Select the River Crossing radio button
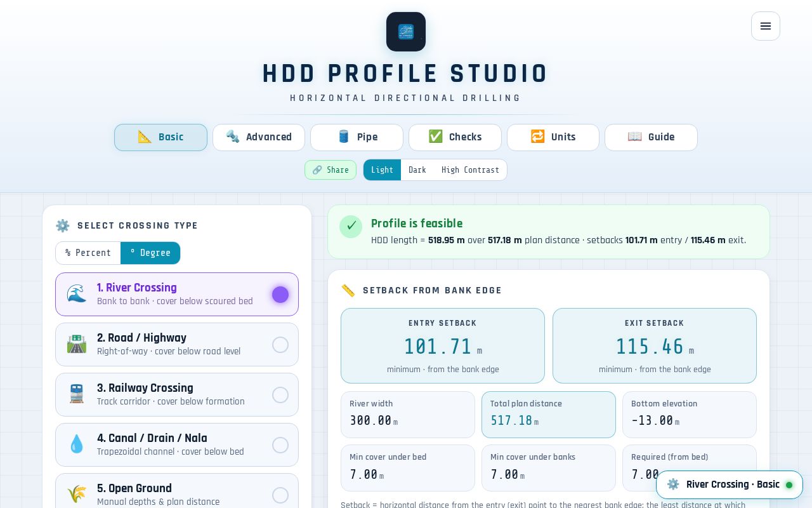 coord(280,295)
